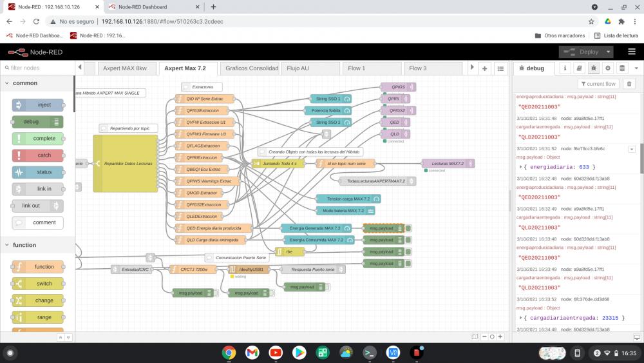Bookmark this page with star icon
Image resolution: width=644 pixels, height=363 pixels.
pos(591,21)
